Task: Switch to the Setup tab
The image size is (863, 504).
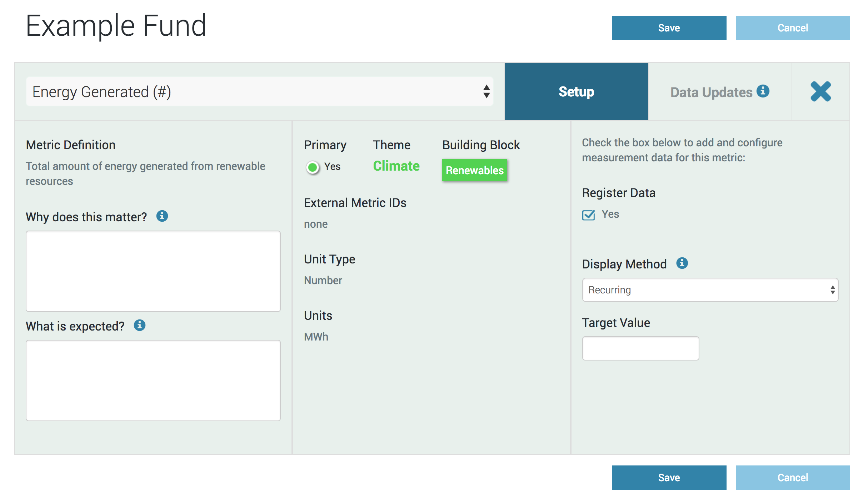Action: coord(576,92)
